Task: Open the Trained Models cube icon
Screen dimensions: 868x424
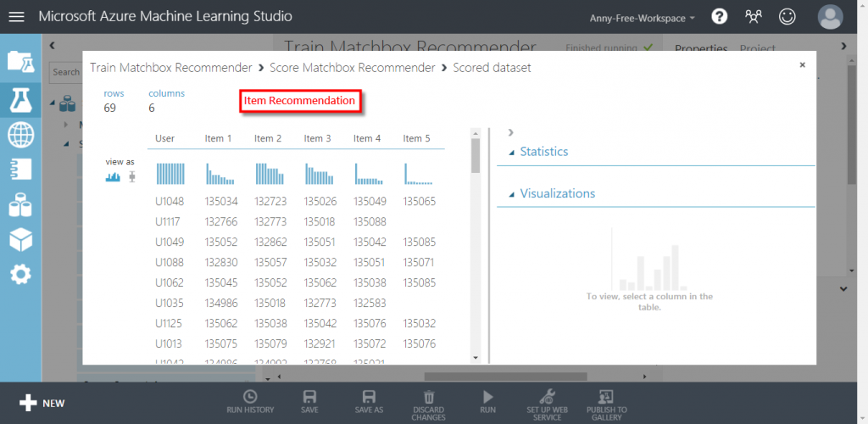Action: click(20, 239)
